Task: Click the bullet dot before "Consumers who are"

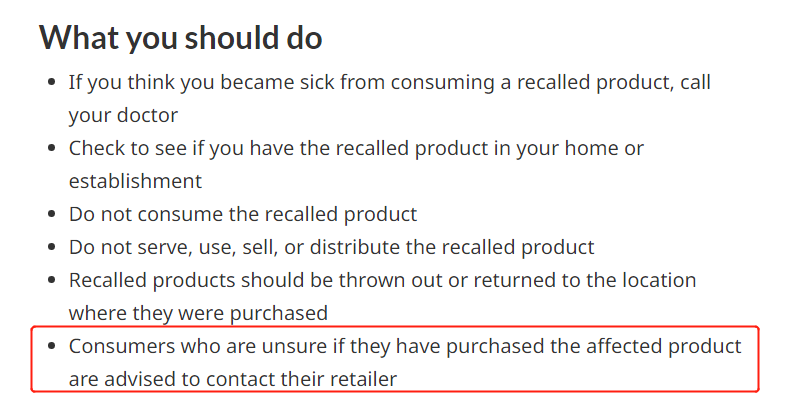Action: 51,346
